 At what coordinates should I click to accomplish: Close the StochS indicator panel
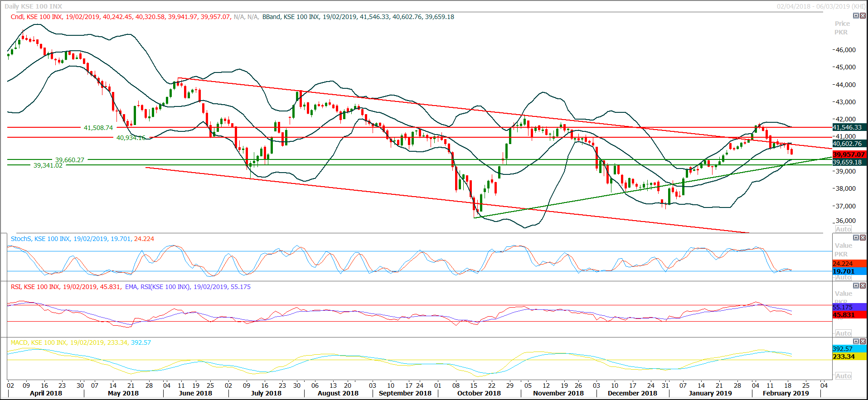coord(863,238)
